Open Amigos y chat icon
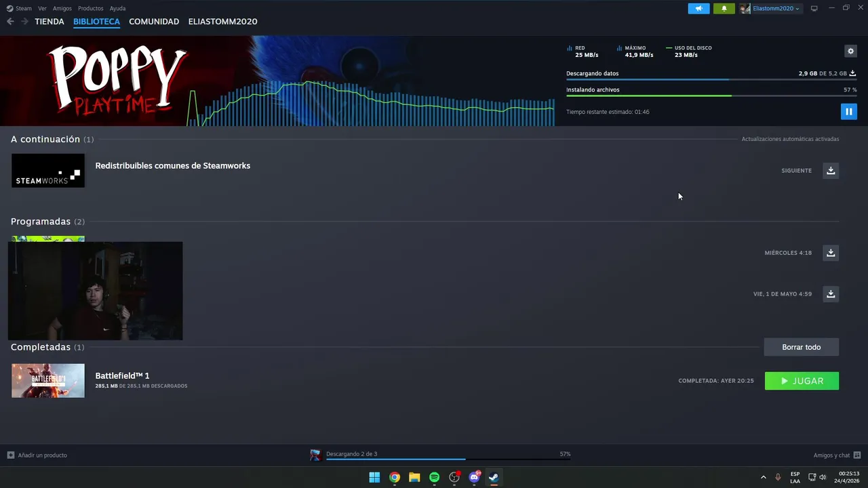 click(857, 455)
